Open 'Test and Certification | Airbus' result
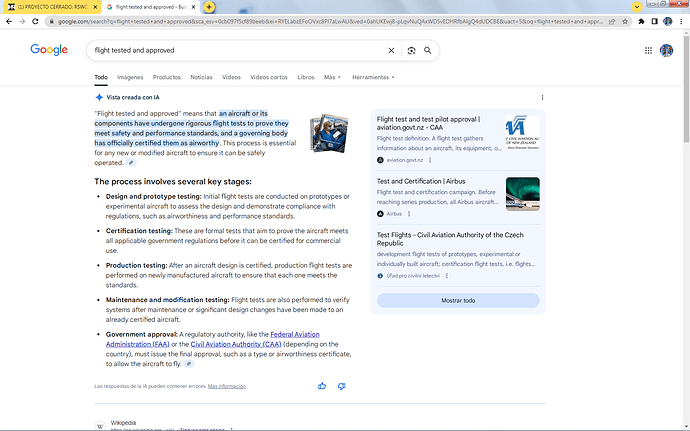690x431 pixels. [421, 181]
